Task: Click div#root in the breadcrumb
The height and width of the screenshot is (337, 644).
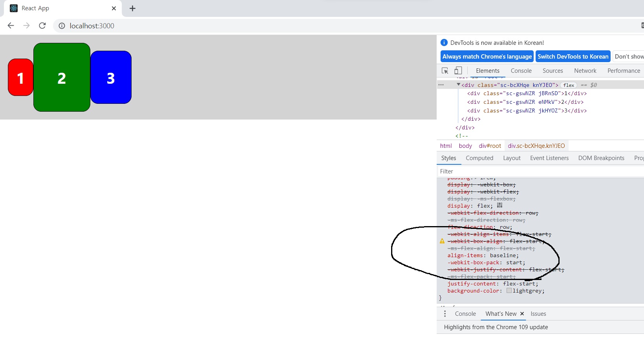Action: [x=490, y=146]
